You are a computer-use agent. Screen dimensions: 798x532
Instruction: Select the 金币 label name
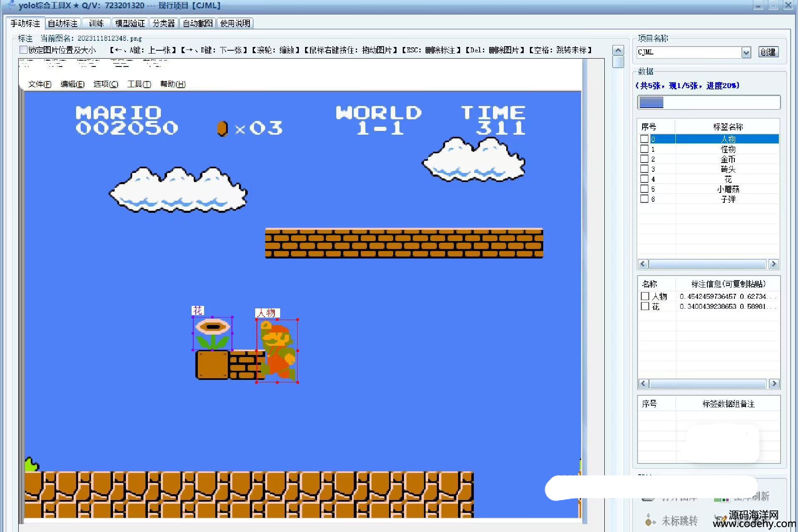(x=728, y=159)
